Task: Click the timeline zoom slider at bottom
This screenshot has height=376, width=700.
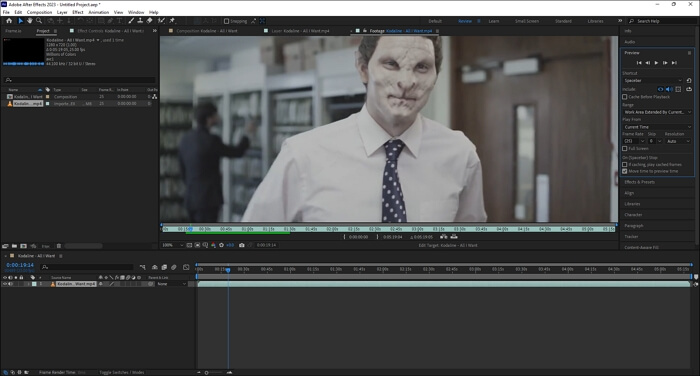Action: (214, 372)
